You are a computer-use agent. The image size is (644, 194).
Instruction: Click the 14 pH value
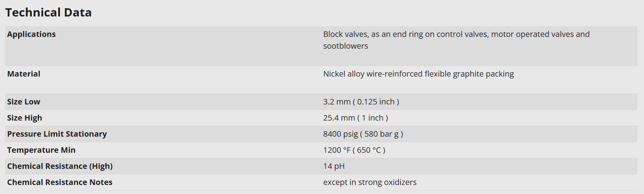[x=334, y=166]
